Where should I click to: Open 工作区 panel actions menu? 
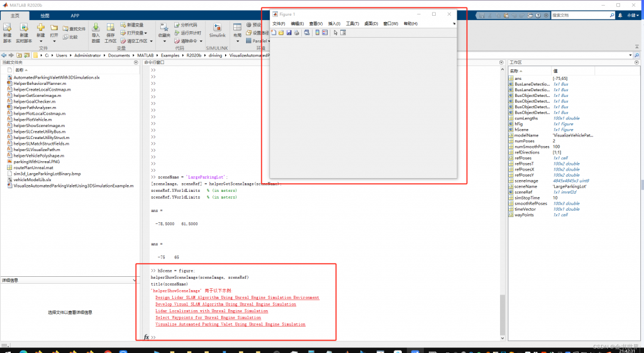(636, 62)
